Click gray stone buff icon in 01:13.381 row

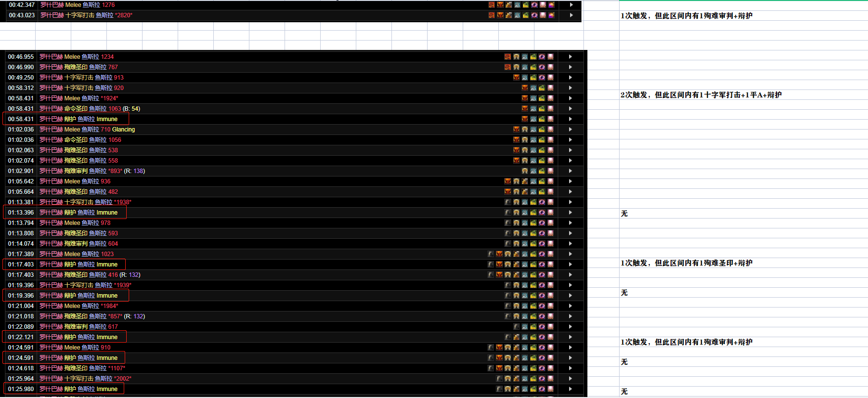coord(508,202)
